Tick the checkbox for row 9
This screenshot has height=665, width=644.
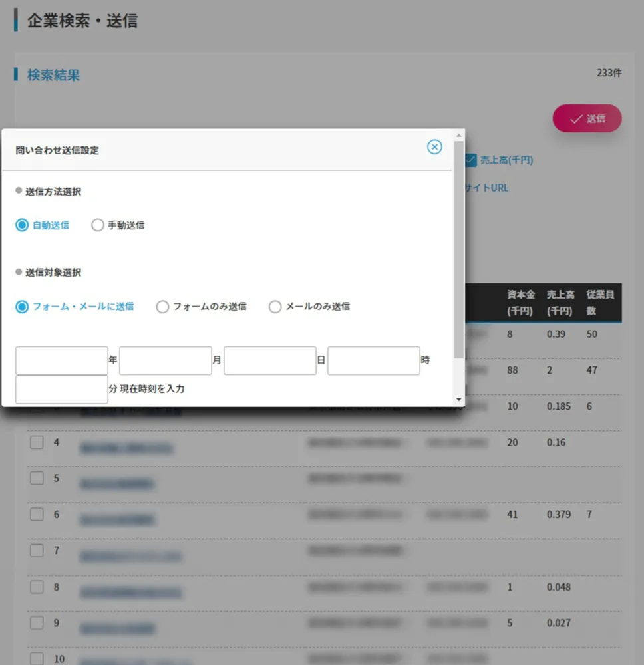point(37,623)
